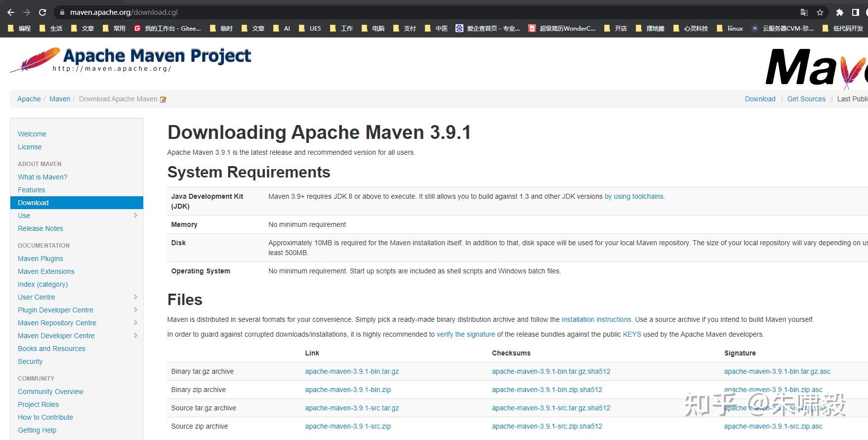Open the 中医 bookmark folder
Image resolution: width=868 pixels, height=440 pixels.
pyautogui.click(x=436, y=29)
